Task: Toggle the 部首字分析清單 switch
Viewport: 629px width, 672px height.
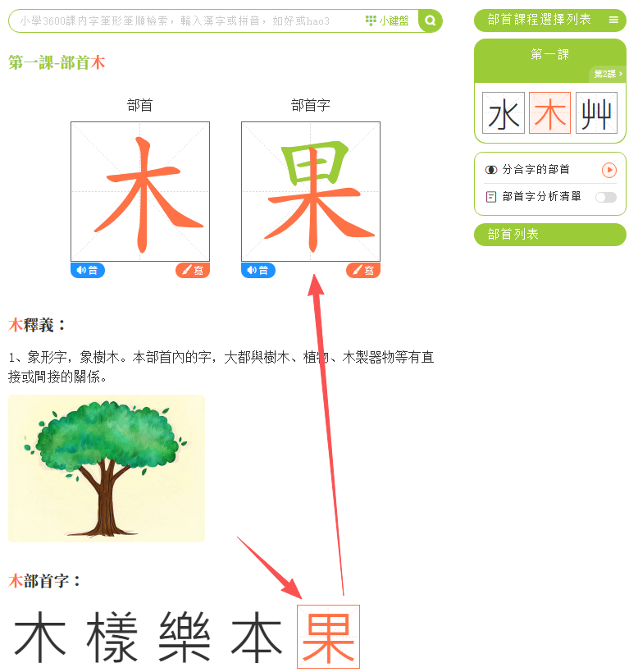Action: coord(606,197)
